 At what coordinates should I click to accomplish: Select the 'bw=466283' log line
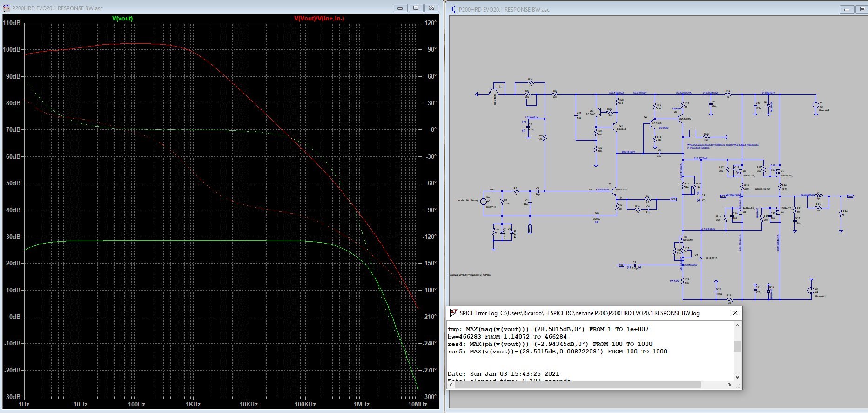(x=507, y=337)
